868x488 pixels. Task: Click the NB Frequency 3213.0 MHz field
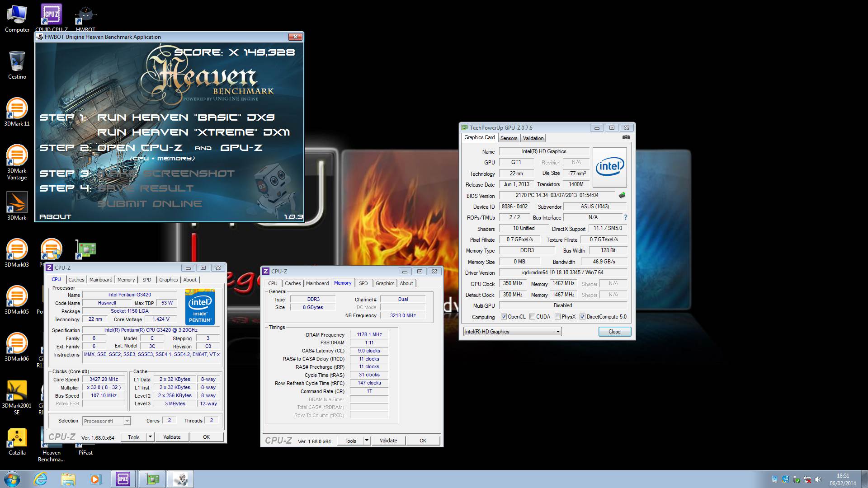403,315
